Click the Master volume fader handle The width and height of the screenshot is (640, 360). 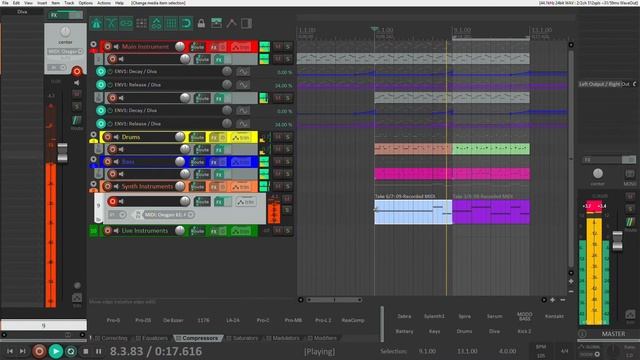618,241
